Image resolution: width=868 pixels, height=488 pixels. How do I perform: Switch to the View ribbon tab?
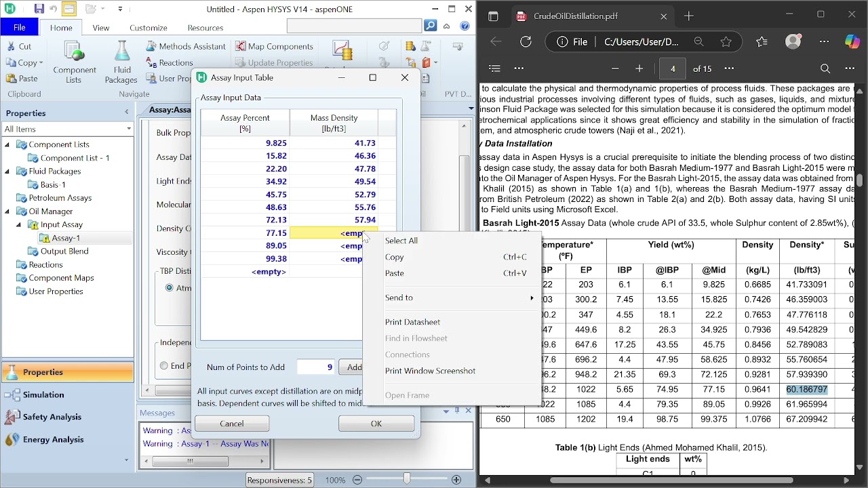(x=101, y=28)
